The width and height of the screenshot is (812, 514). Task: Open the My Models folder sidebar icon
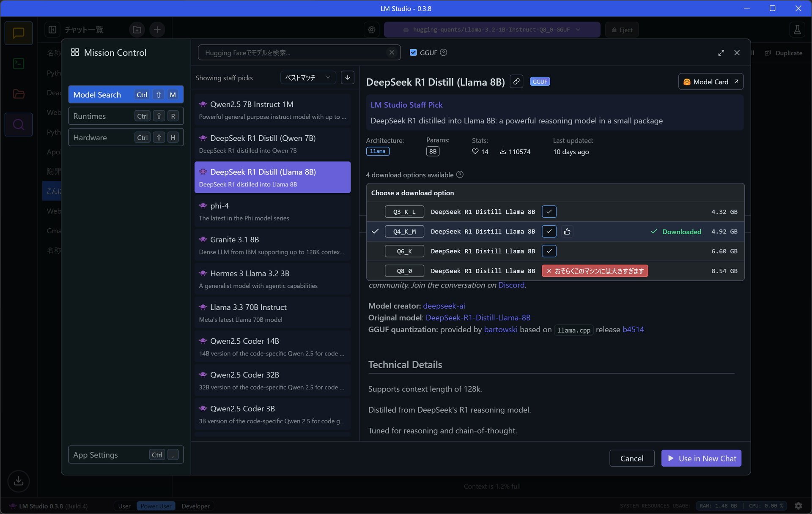19,94
